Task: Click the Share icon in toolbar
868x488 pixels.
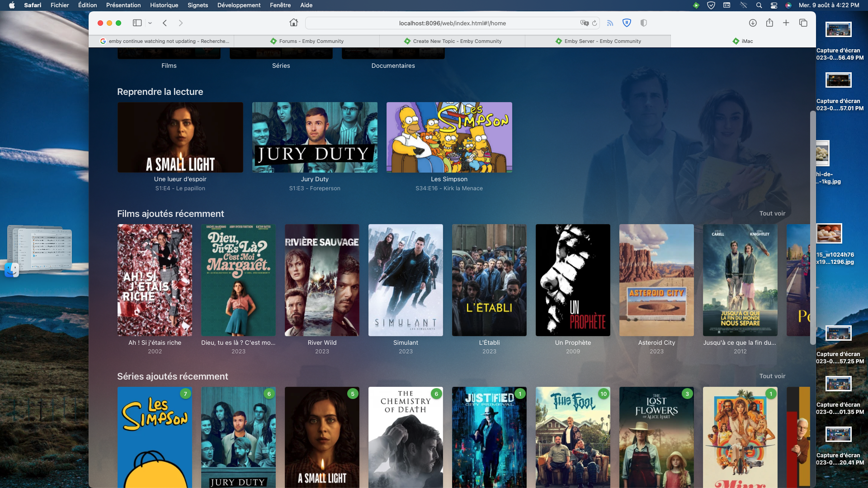Action: [769, 23]
